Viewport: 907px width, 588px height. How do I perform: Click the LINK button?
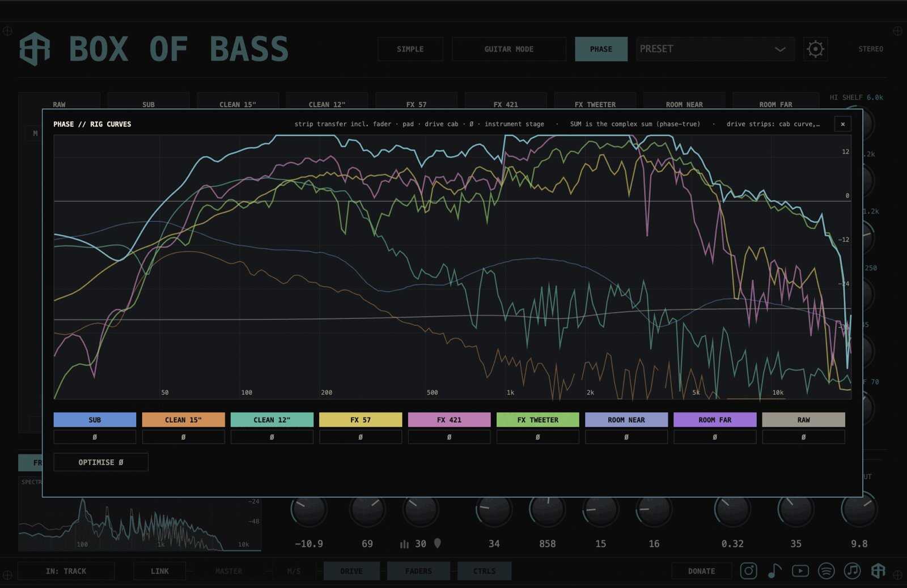click(x=160, y=571)
